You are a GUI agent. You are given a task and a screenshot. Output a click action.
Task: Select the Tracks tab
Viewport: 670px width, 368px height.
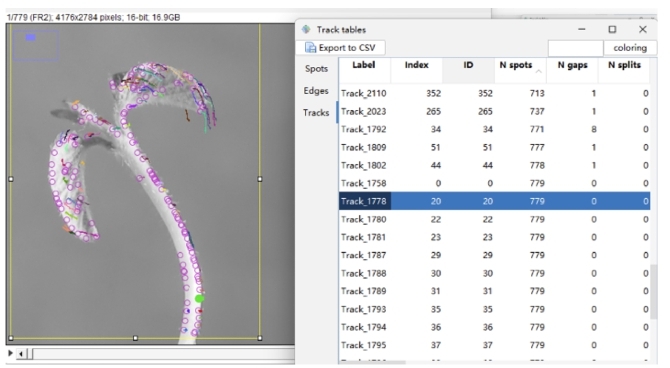tap(316, 112)
